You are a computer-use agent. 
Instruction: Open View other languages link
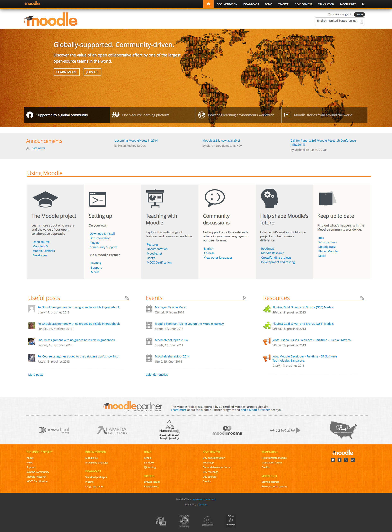pyautogui.click(x=218, y=258)
